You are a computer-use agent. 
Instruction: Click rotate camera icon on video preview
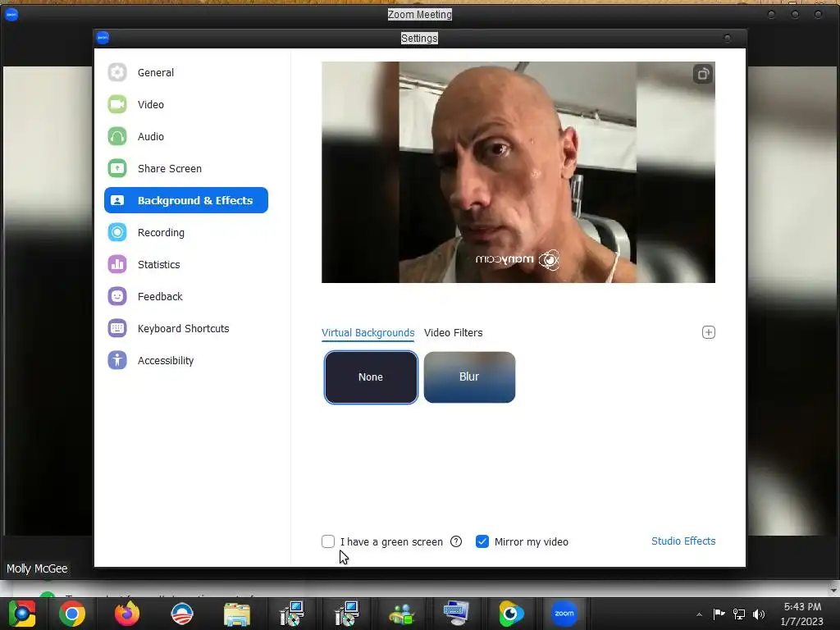click(x=703, y=74)
